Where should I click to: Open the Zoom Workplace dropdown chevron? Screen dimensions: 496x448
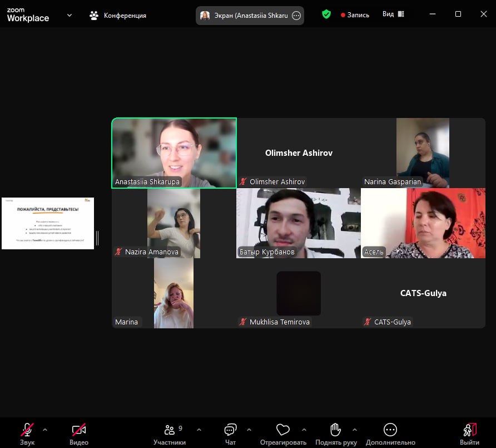(x=70, y=16)
